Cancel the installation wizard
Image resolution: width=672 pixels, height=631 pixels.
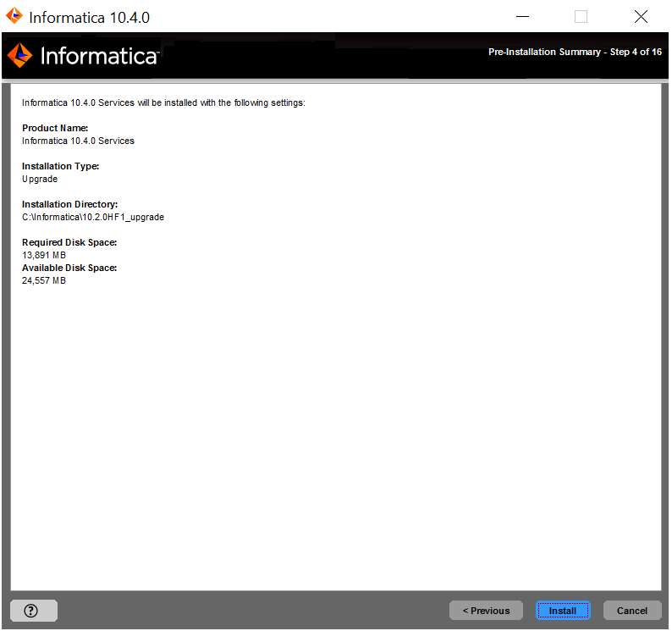[x=631, y=611]
